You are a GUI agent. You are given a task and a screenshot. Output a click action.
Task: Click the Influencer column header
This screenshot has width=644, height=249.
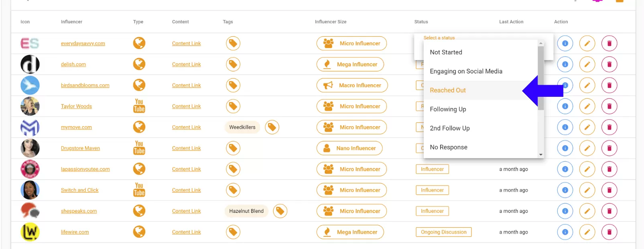(71, 22)
